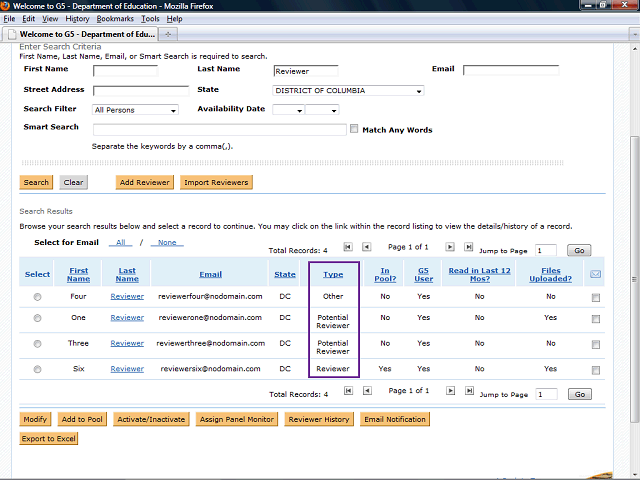Open the History menu

pyautogui.click(x=77, y=18)
